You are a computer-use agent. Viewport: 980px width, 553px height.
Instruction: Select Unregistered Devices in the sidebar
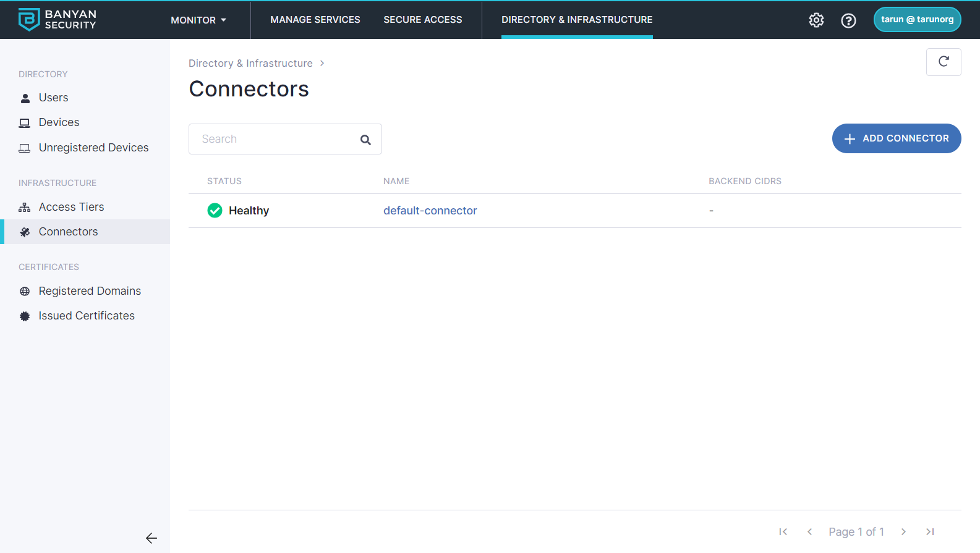coord(93,148)
